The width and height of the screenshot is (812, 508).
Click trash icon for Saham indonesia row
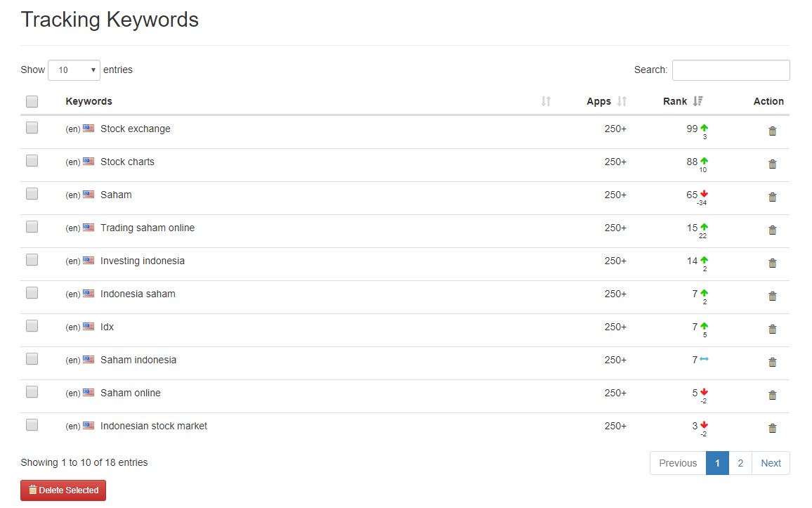click(772, 363)
